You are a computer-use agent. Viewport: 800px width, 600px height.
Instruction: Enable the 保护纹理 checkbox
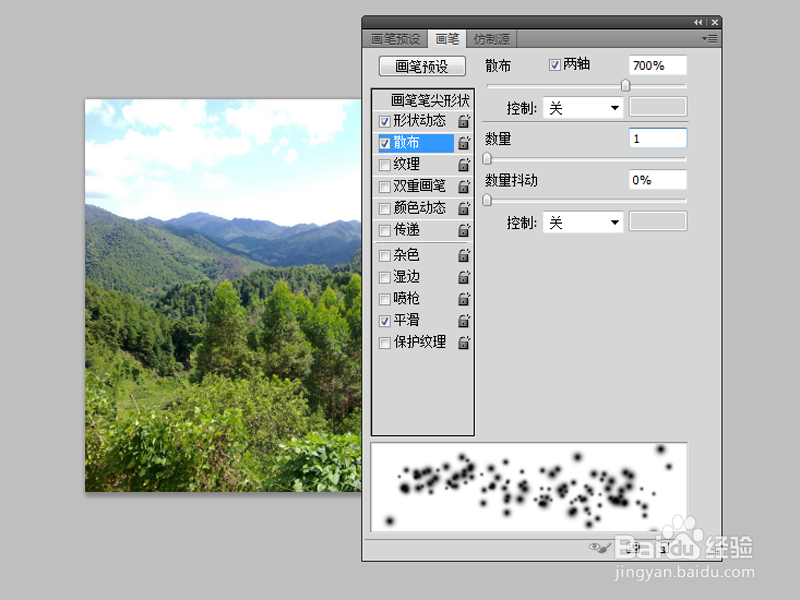(x=385, y=343)
